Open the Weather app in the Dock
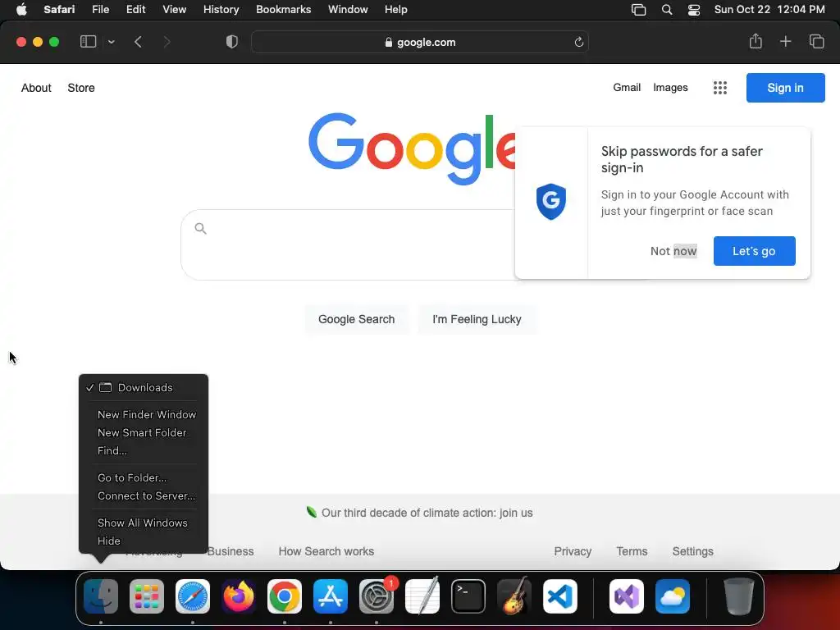This screenshot has height=630, width=840. click(673, 596)
